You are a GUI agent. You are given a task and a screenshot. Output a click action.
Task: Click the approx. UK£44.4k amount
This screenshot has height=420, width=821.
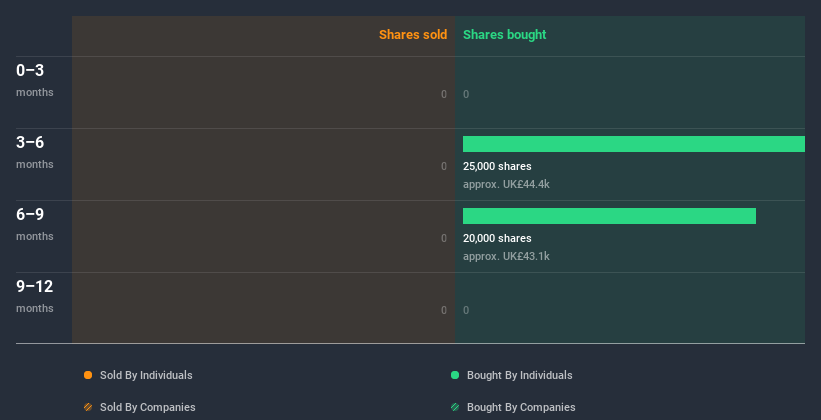pos(506,184)
